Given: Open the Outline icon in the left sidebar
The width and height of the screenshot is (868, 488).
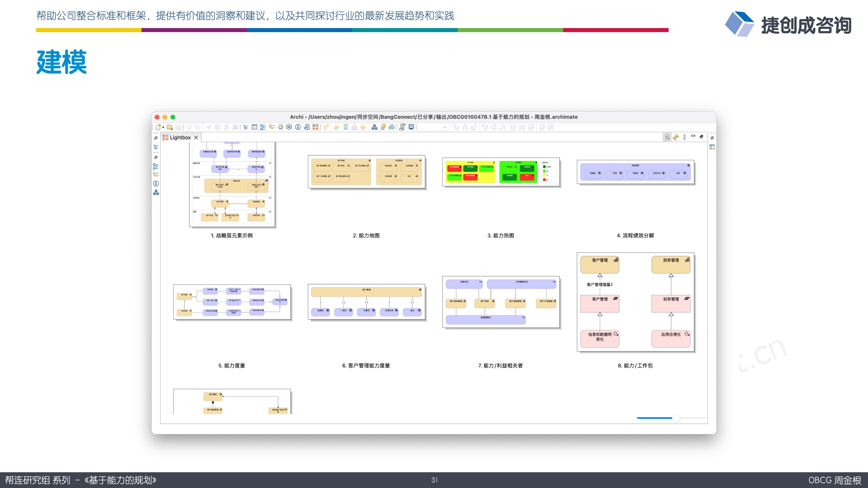Looking at the screenshot, I should coord(156,166).
